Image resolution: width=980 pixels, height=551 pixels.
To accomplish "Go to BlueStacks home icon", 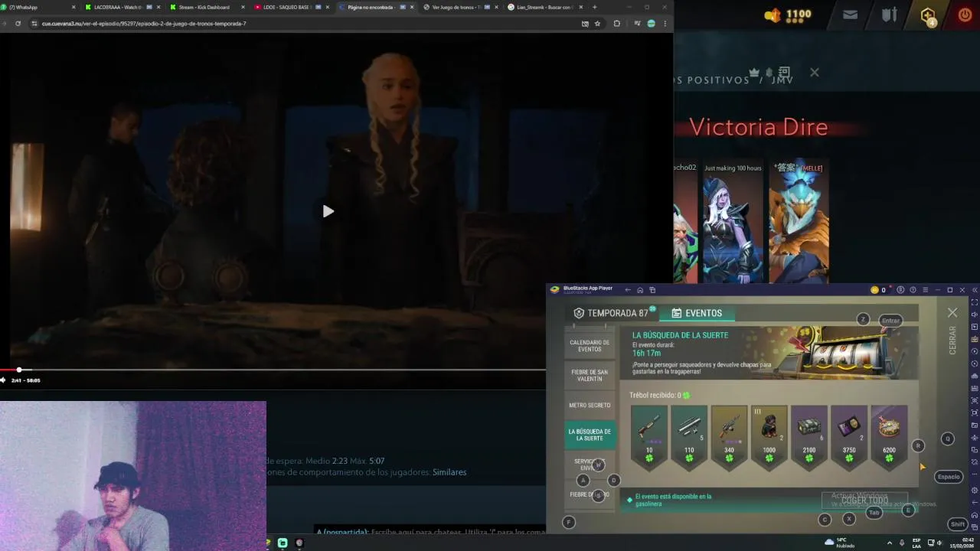I will click(x=640, y=290).
